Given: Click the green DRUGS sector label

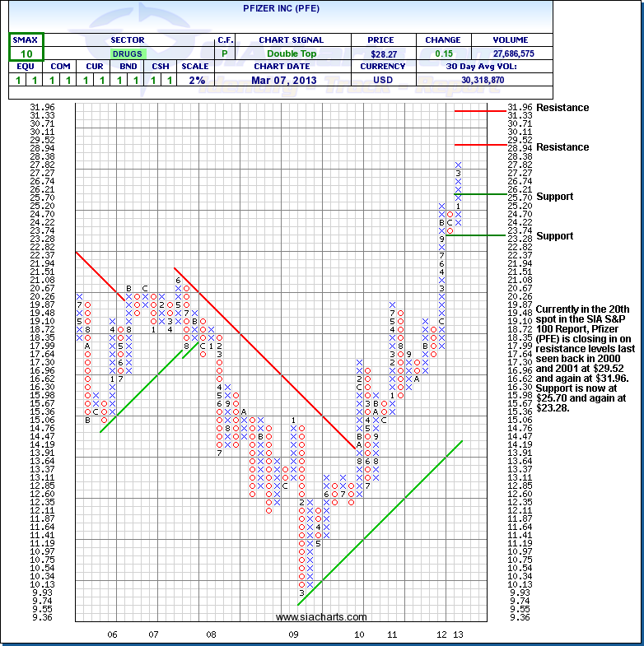Looking at the screenshot, I should [x=127, y=53].
